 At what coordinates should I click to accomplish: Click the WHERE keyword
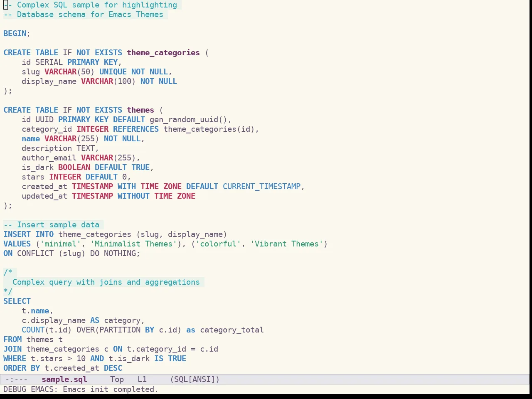tap(15, 359)
